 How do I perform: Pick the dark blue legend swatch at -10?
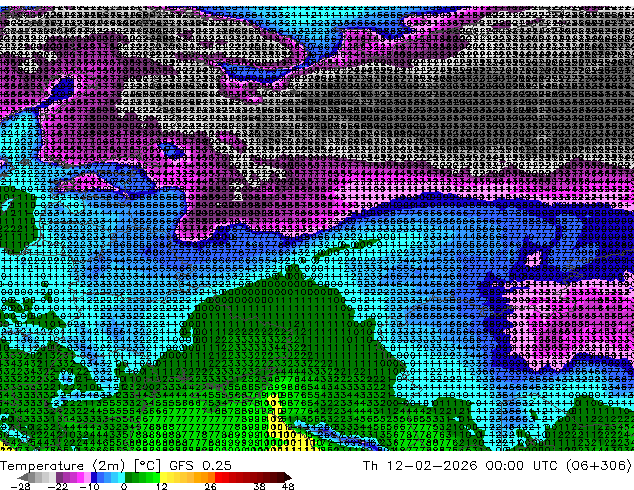pos(94,477)
